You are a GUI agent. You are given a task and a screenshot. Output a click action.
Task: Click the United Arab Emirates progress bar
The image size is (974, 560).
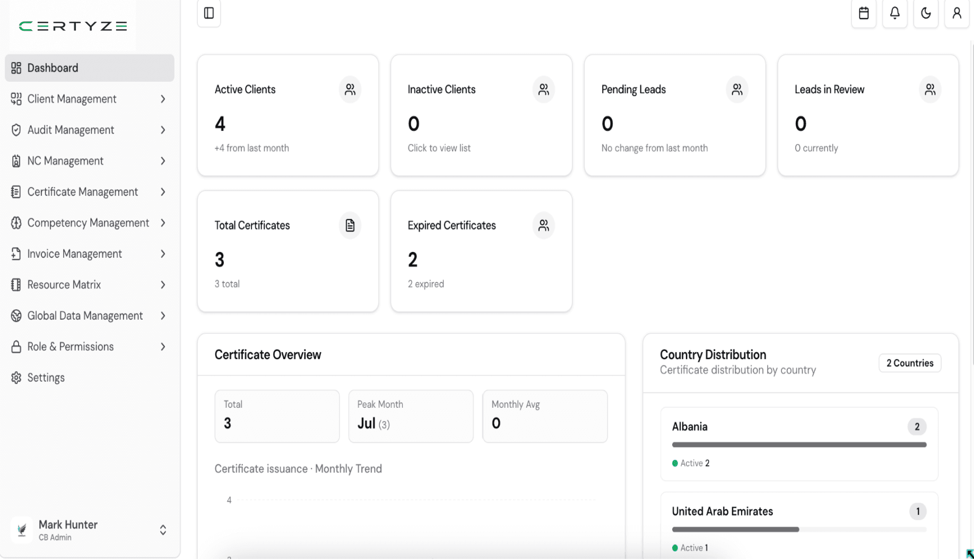click(799, 529)
